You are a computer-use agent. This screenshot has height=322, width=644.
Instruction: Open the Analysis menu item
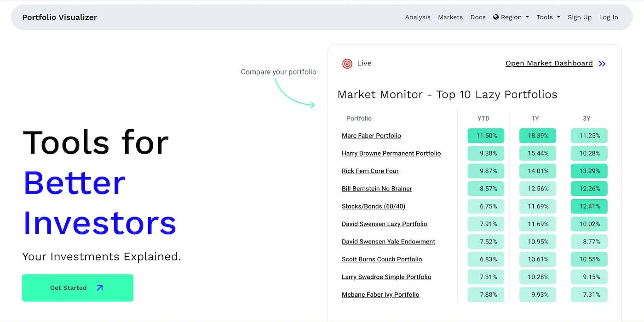click(418, 17)
